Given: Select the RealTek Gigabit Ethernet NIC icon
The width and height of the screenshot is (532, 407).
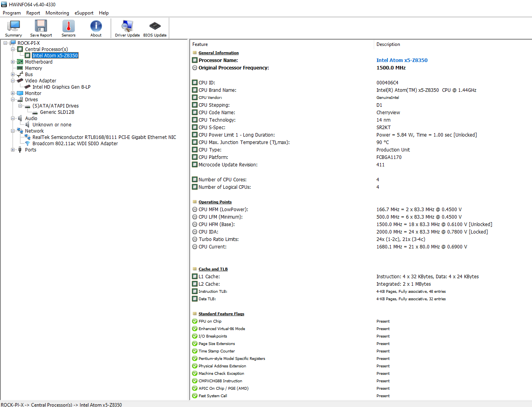Looking at the screenshot, I should (x=27, y=137).
